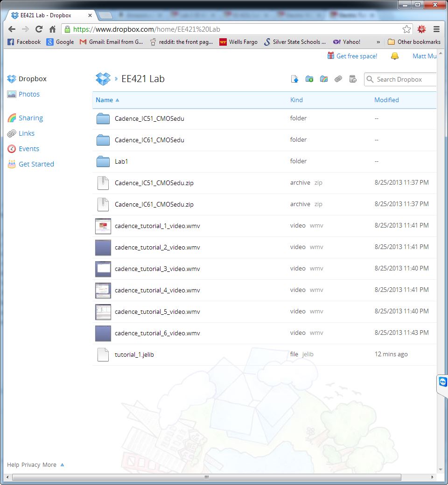448x485 pixels.
Task: Click the Get Started cake icon
Action: pyautogui.click(x=12, y=164)
